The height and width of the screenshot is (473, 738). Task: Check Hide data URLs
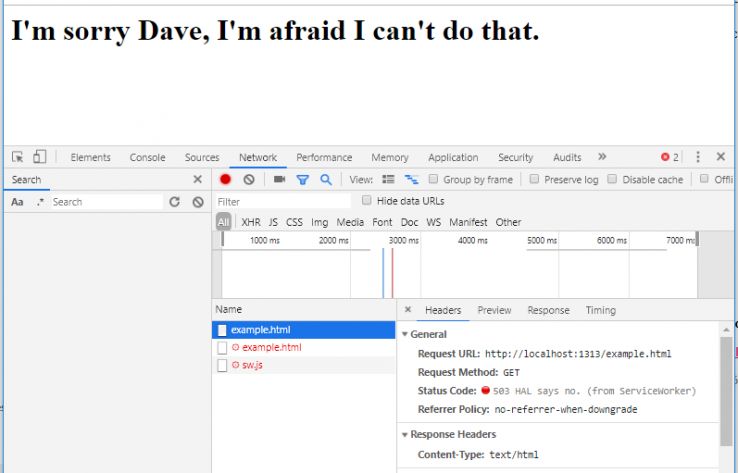coord(367,201)
